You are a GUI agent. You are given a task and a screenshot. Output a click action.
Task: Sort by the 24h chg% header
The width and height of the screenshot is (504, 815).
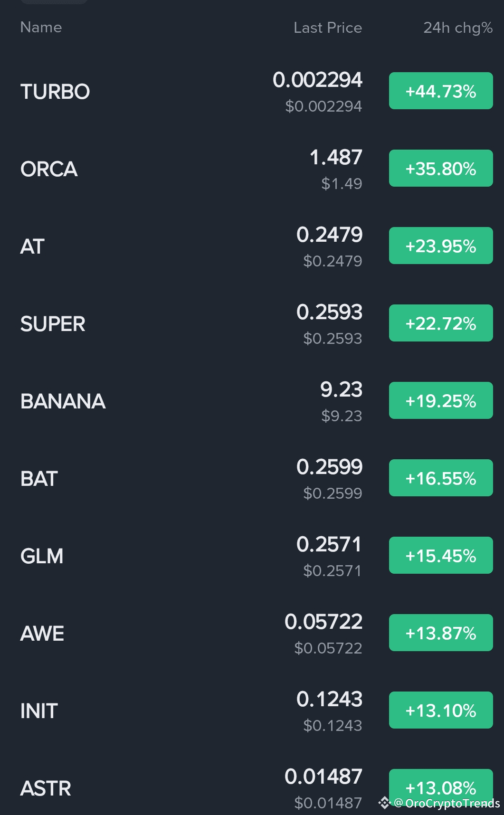click(x=457, y=28)
